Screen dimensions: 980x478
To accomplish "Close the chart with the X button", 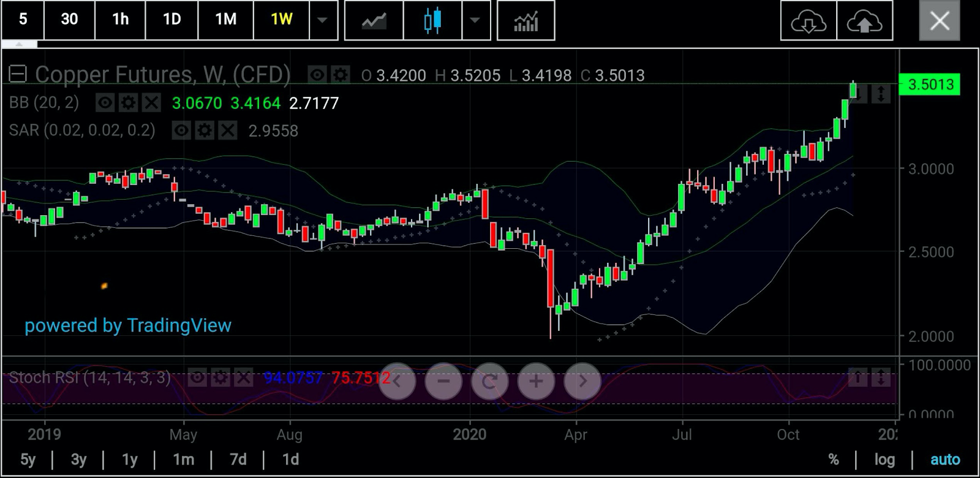I will coord(940,21).
